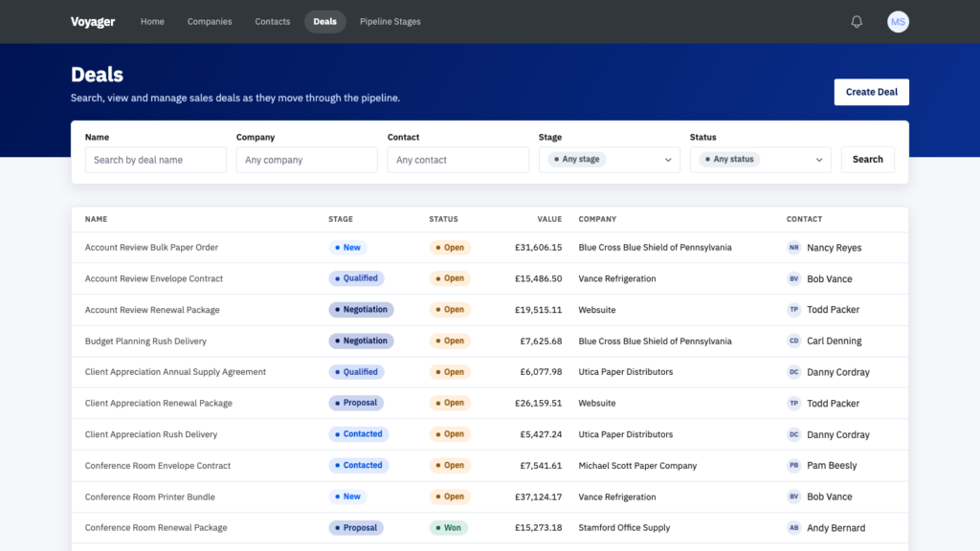Focus the Any company filter field
Image resolution: width=980 pixels, height=551 pixels.
point(307,160)
